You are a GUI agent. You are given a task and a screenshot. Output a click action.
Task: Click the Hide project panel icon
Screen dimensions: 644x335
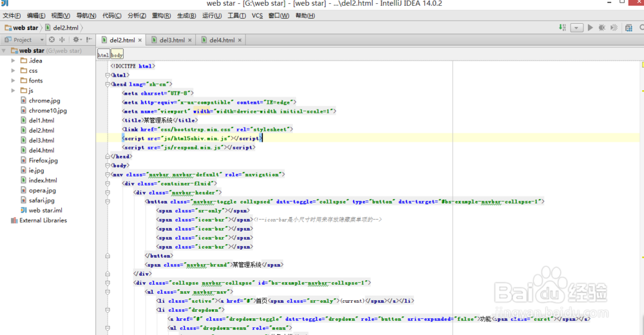[x=89, y=40]
